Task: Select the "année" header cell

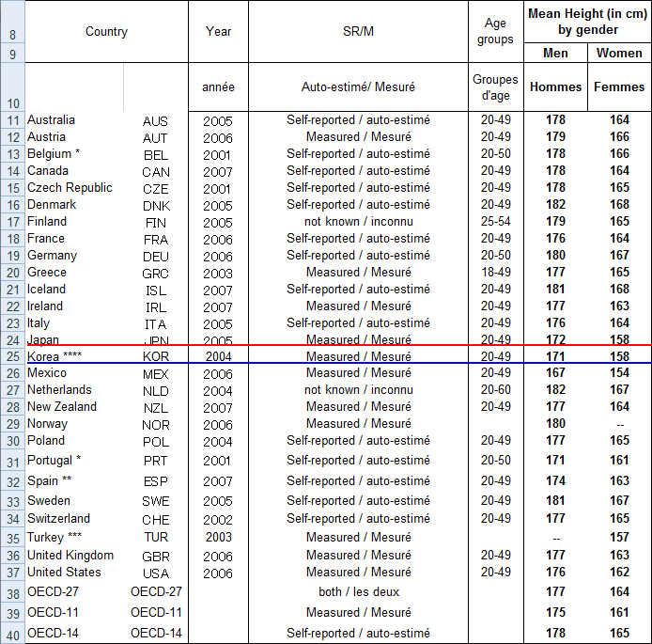Action: [218, 87]
